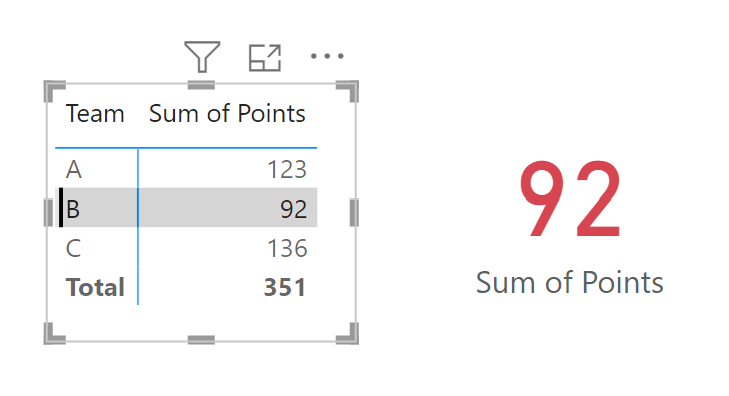729x396 pixels.
Task: Select the bottom-left corner resize handle
Action: [54, 334]
